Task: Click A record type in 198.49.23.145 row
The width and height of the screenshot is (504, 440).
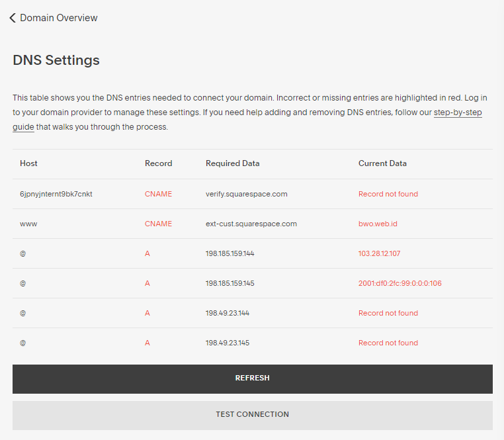Action: pos(147,343)
